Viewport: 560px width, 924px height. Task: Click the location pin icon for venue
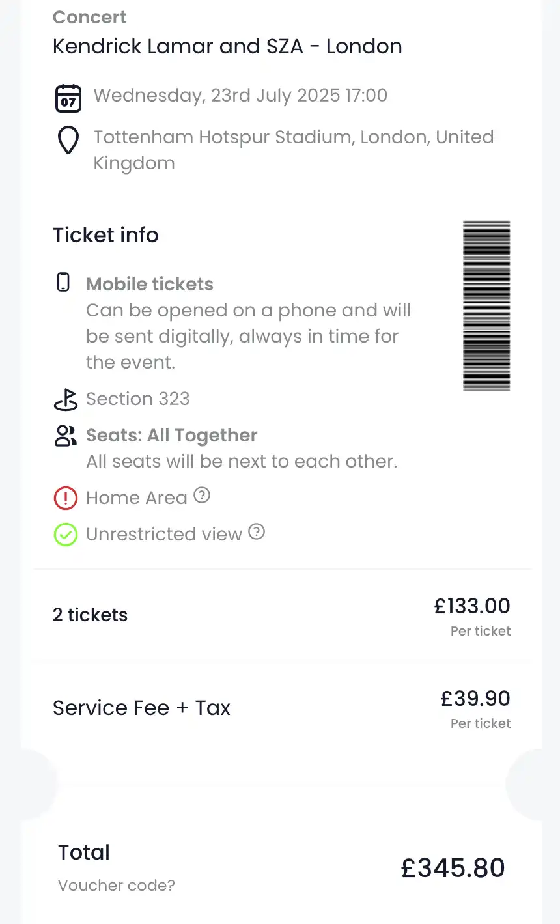(68, 139)
